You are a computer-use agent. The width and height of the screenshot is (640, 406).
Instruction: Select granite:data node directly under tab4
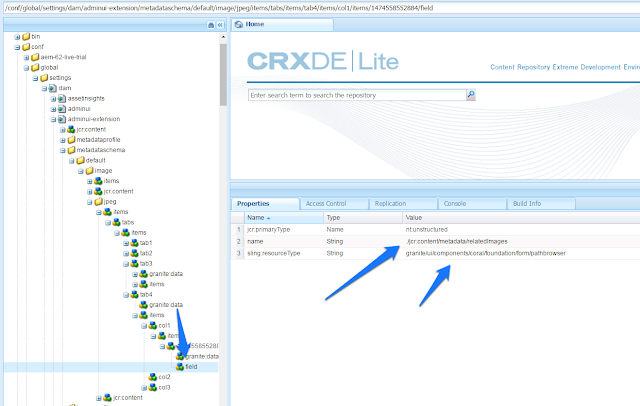pos(166,305)
